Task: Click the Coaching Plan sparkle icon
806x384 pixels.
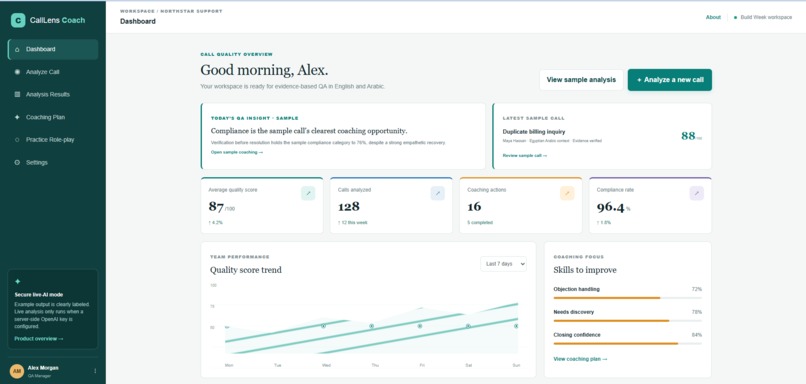Action: pos(17,117)
